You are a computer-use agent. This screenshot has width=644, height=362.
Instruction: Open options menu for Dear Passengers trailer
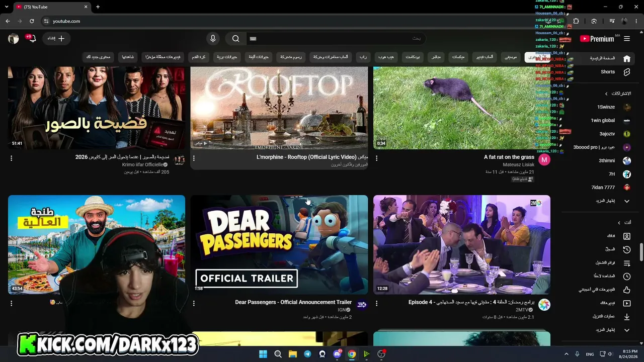pos(194,303)
